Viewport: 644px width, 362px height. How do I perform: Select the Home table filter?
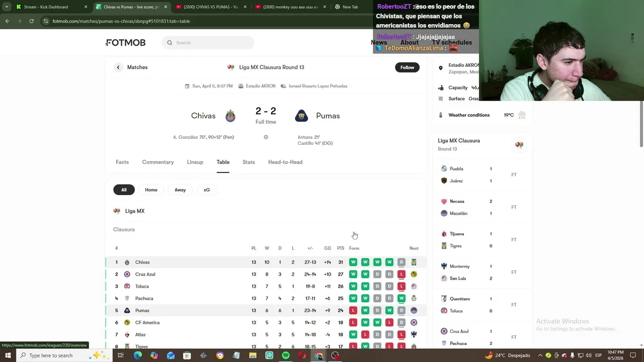pos(151,190)
